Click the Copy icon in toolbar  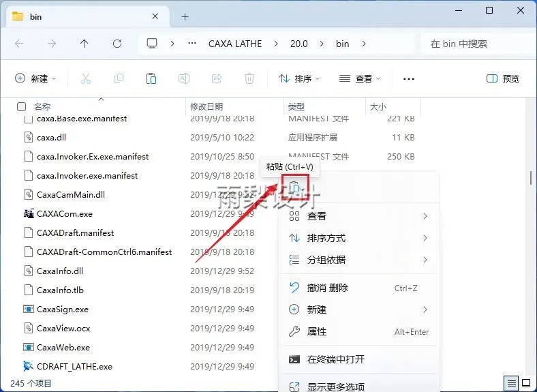coord(119,79)
